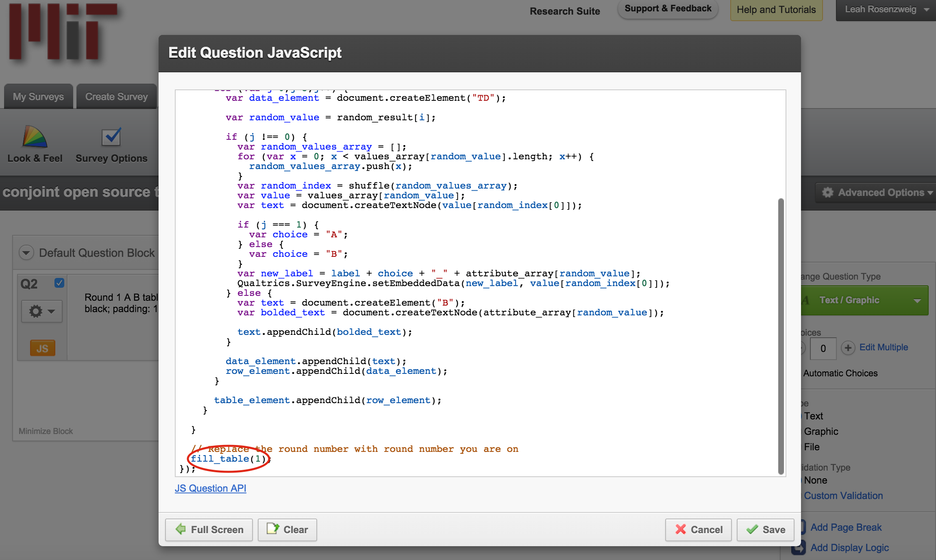936x560 pixels.
Task: Switch to the My Surveys tab
Action: (x=38, y=97)
